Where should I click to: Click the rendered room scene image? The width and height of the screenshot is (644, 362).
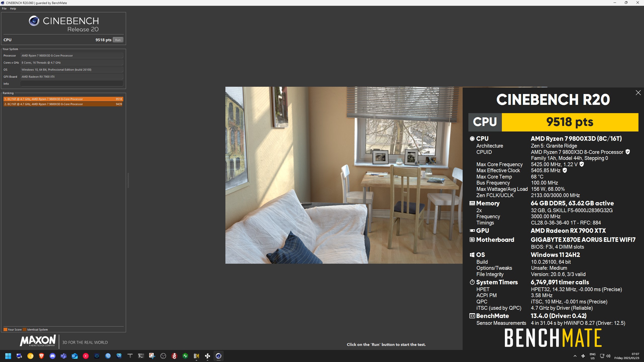pos(344,175)
